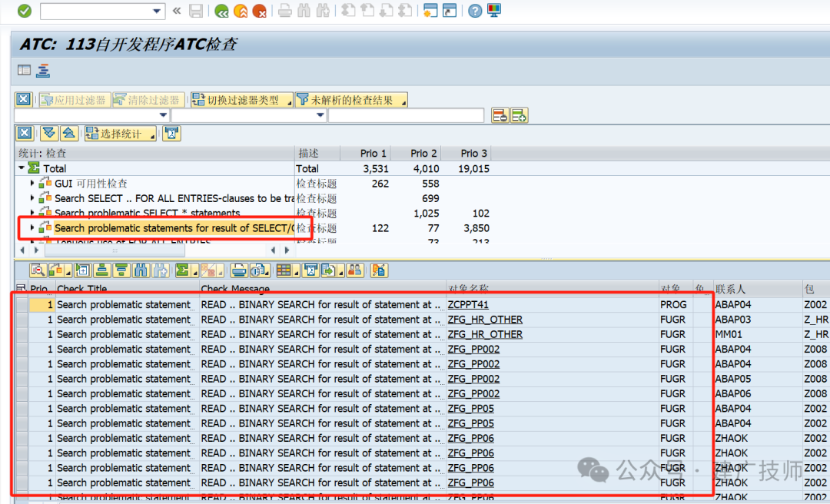Click the binoculars Find icon in results toolbar

[141, 270]
